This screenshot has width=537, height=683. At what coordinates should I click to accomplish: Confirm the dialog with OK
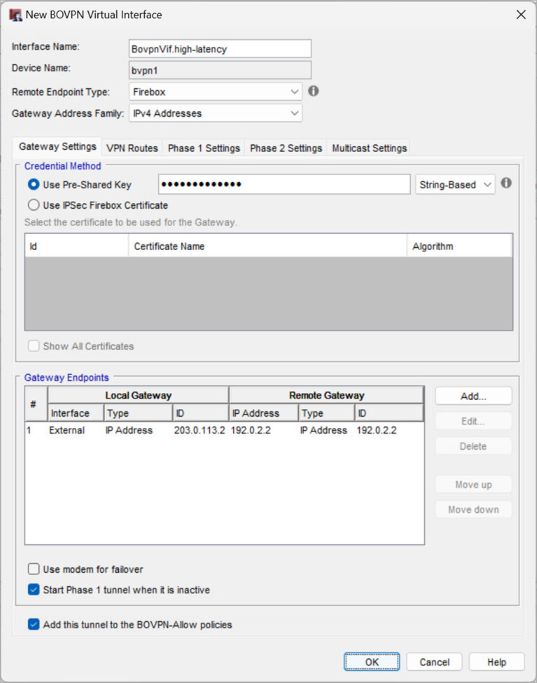[372, 662]
